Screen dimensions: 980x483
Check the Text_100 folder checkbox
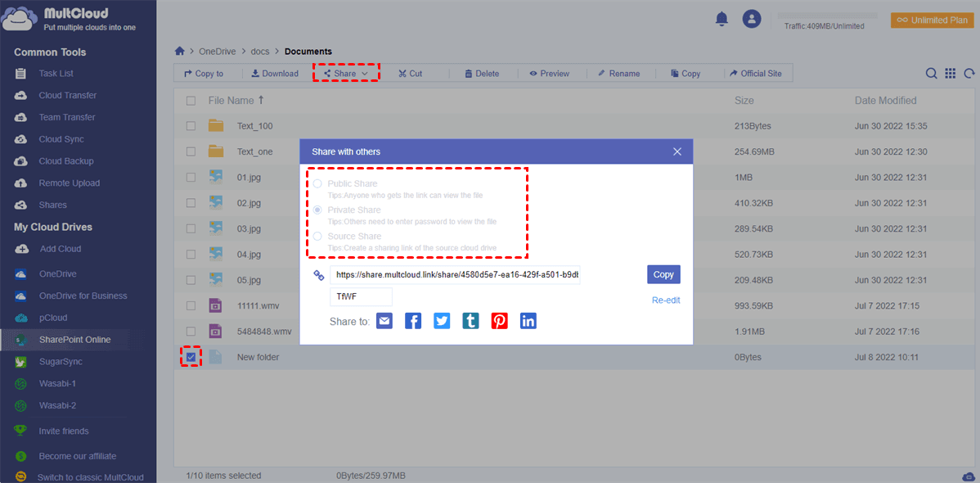191,126
